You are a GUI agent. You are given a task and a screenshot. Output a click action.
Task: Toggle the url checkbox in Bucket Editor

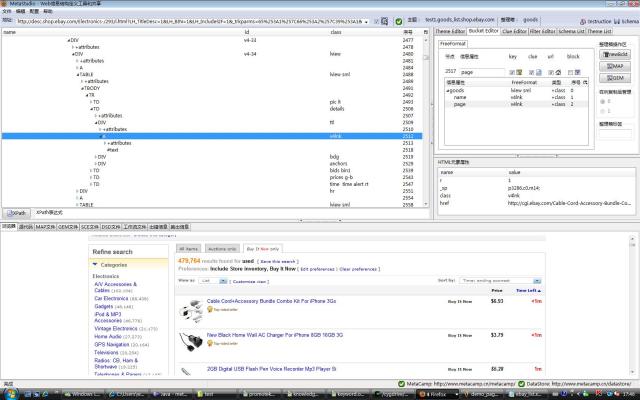point(551,72)
